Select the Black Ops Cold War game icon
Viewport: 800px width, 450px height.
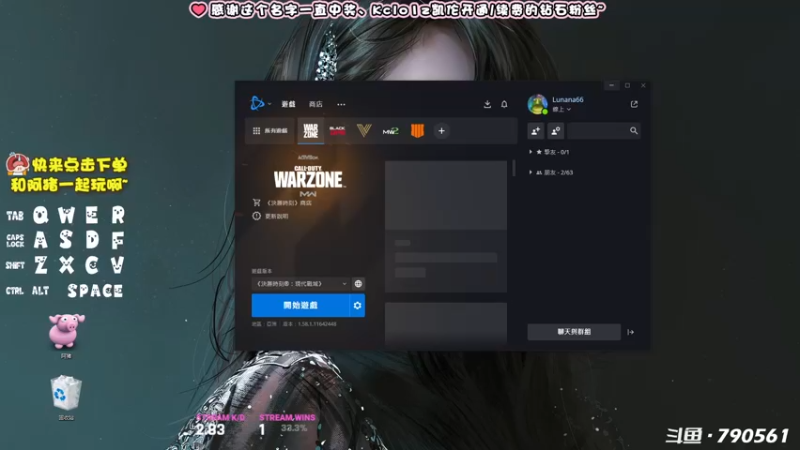pyautogui.click(x=337, y=131)
